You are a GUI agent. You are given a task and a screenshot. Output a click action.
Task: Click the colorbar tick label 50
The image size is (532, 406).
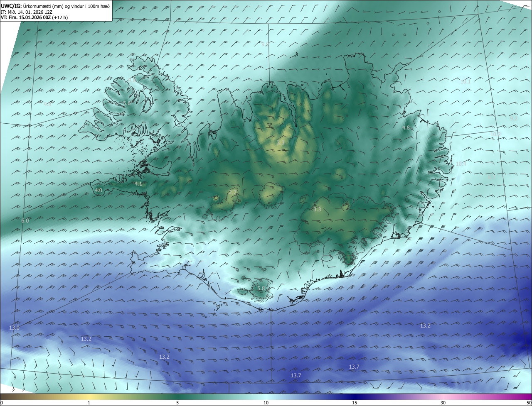coord(529,403)
